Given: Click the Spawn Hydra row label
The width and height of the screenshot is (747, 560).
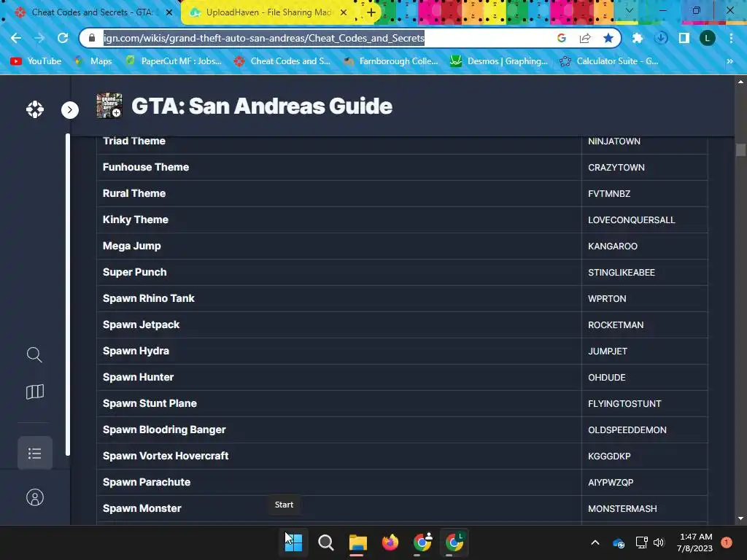Looking at the screenshot, I should pos(136,351).
